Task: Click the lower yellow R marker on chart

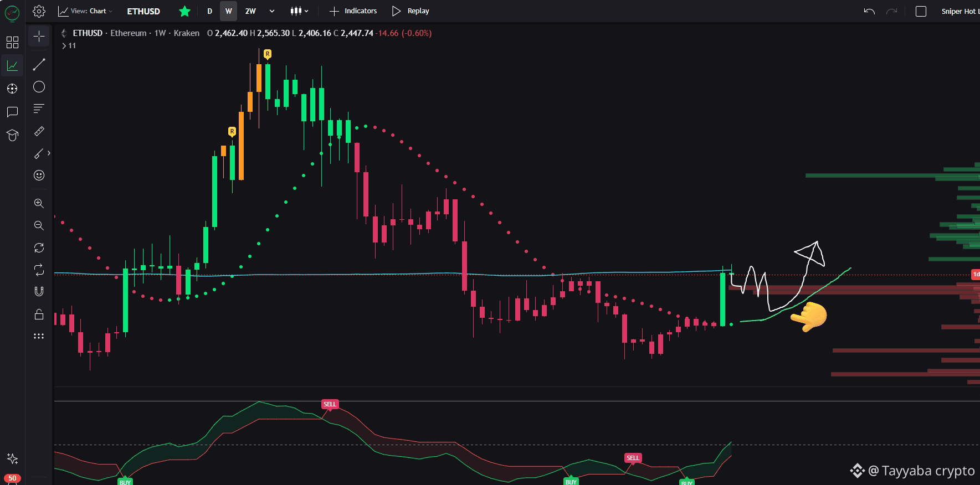Action: (232, 131)
